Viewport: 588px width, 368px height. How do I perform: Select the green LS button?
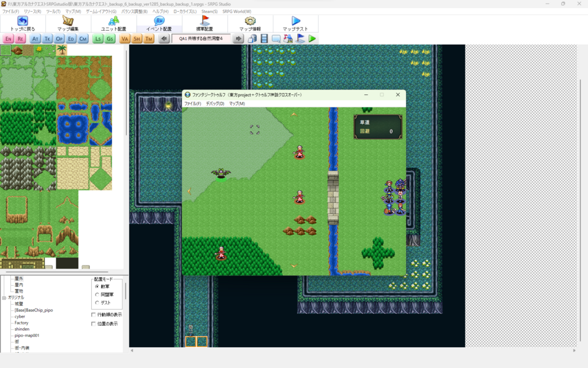click(98, 39)
